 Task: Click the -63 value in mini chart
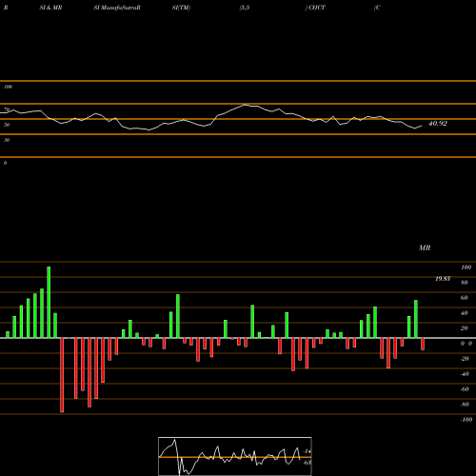tap(307, 463)
